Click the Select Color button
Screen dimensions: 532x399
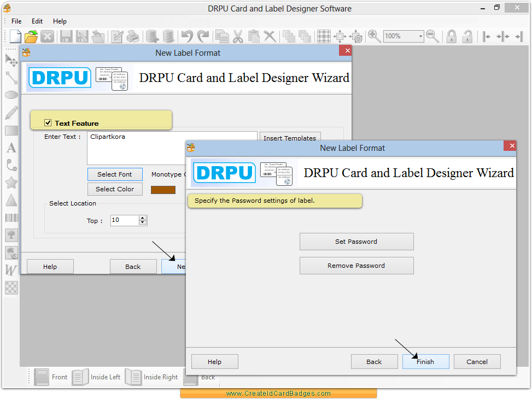[115, 189]
